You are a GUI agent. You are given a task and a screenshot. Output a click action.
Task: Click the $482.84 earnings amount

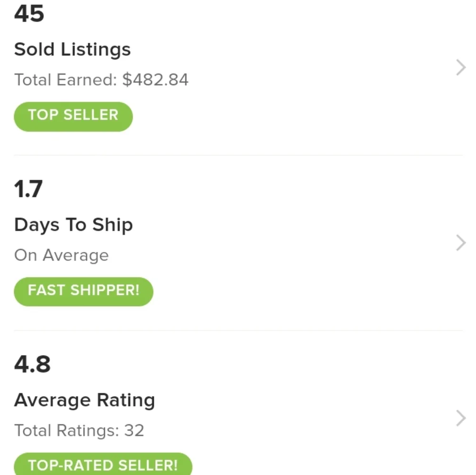pos(155,80)
